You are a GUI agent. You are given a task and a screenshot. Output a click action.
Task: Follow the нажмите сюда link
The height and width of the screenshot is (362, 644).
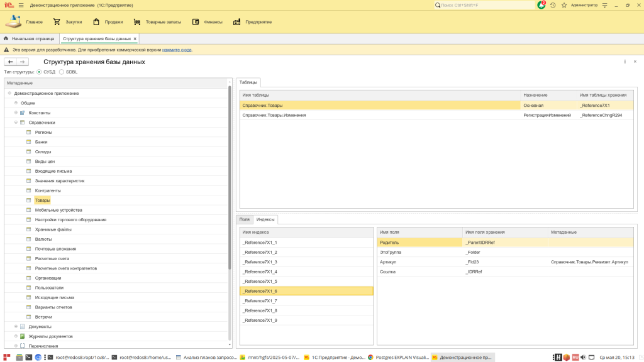pos(177,50)
